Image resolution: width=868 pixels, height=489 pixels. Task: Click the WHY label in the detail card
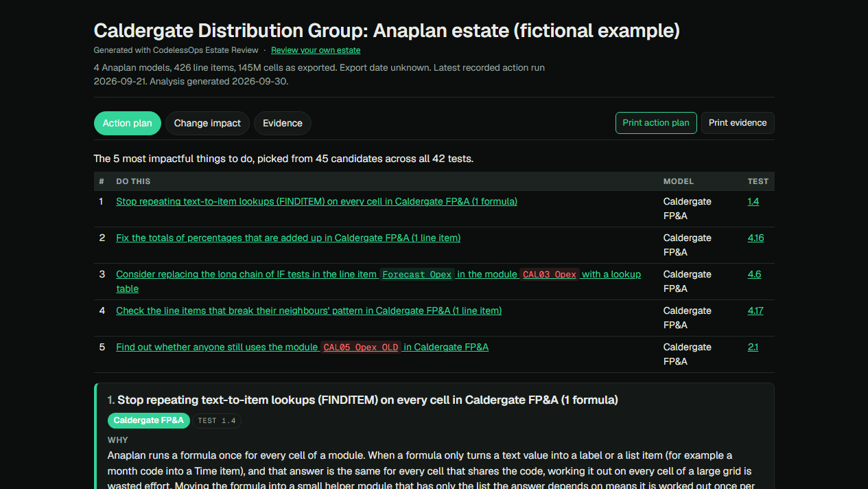[118, 440]
